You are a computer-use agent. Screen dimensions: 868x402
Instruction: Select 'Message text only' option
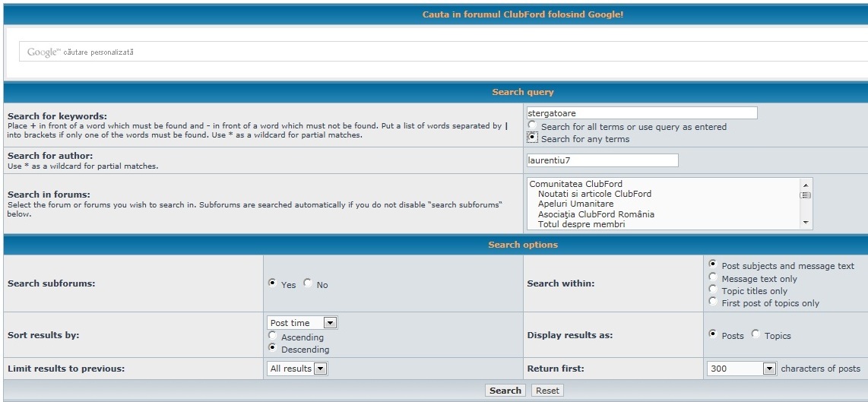click(712, 277)
